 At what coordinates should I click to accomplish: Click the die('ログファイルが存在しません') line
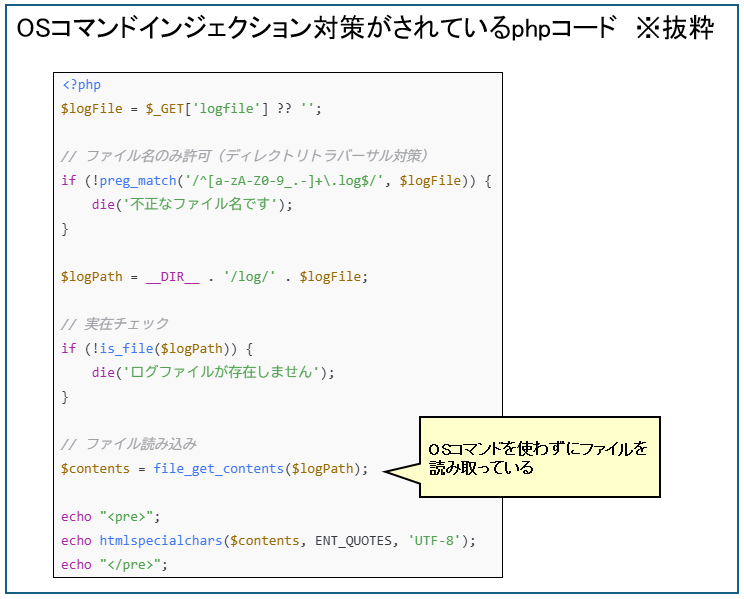coord(213,373)
